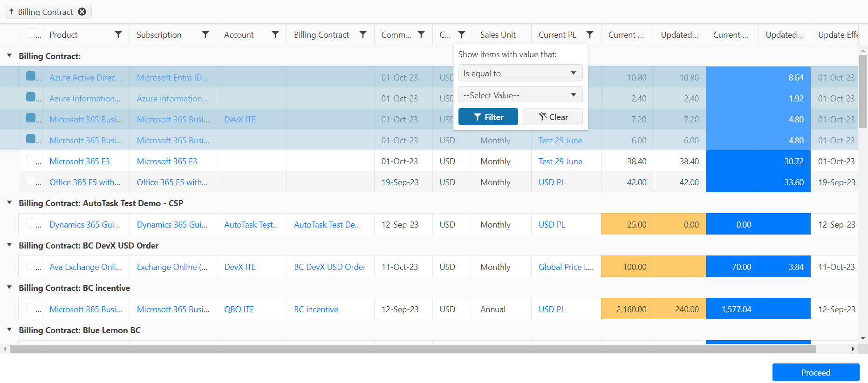This screenshot has width=868, height=383.
Task: Open the BC incentive contract link
Action: [316, 309]
